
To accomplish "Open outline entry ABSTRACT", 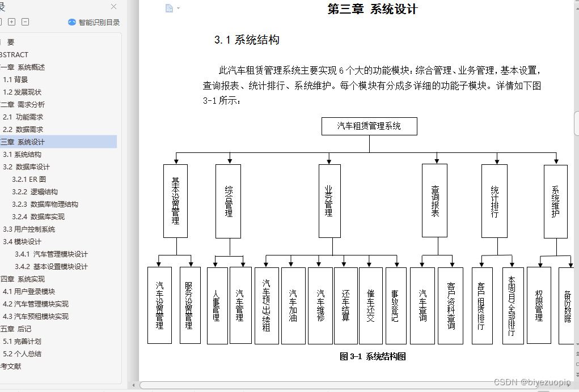I will (14, 54).
